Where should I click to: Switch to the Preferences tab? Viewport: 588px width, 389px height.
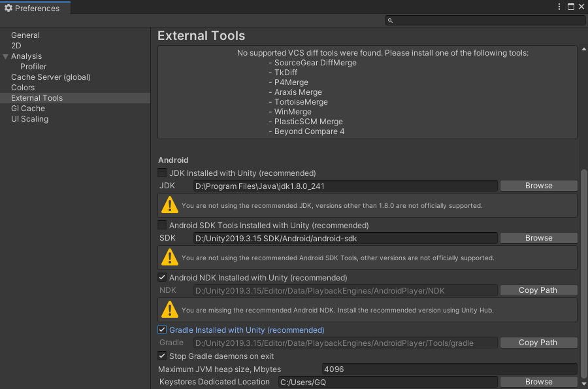coord(36,7)
